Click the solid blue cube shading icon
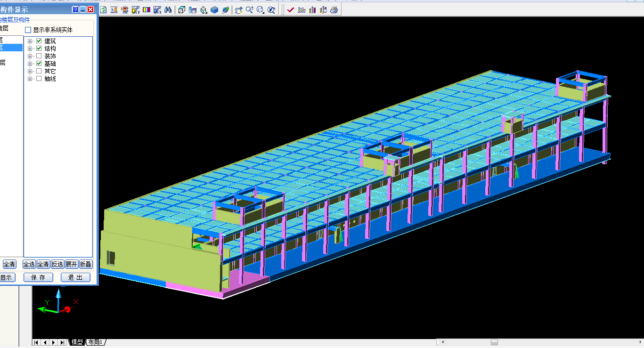 214,10
